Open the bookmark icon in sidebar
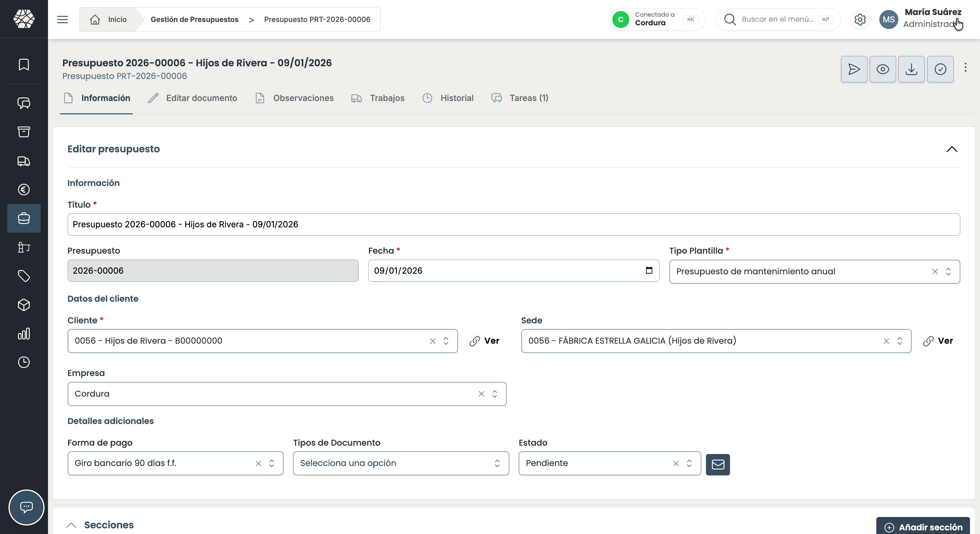The width and height of the screenshot is (980, 534). 24,65
